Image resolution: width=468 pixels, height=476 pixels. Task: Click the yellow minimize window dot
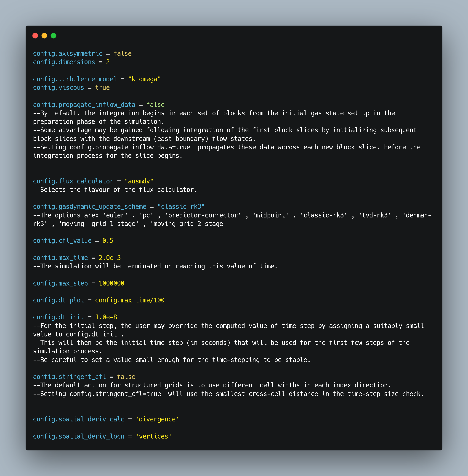point(44,36)
